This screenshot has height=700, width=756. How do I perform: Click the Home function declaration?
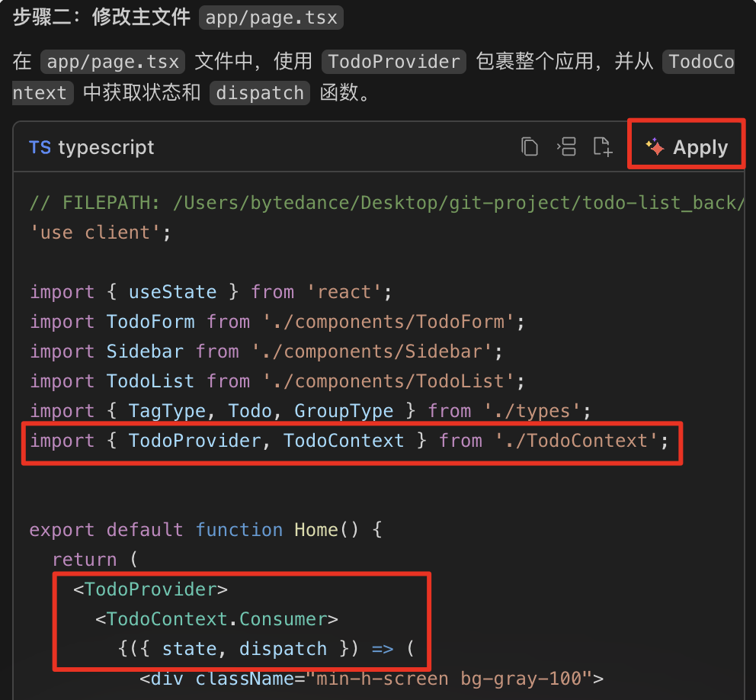pos(206,530)
